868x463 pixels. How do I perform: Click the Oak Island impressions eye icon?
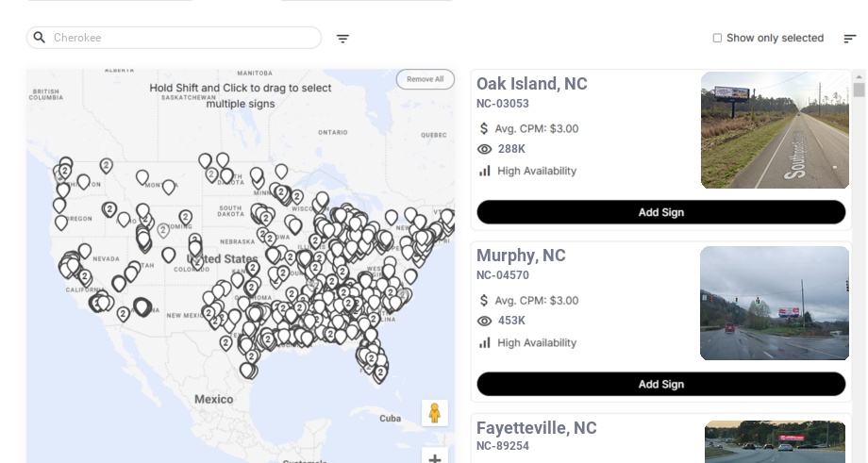[485, 149]
